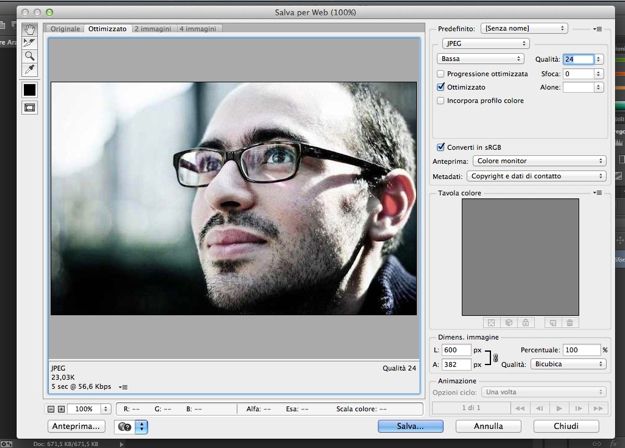Click the black eyedropper color swatch
The height and width of the screenshot is (448, 625).
(x=29, y=90)
